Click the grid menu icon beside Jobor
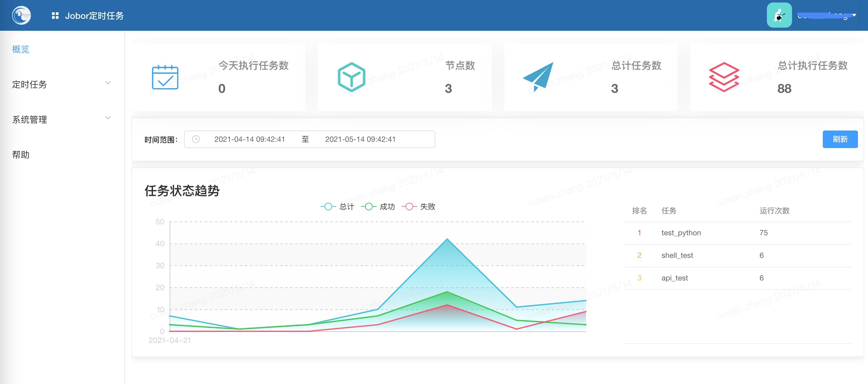Viewport: 868px width, 384px height. (x=55, y=15)
